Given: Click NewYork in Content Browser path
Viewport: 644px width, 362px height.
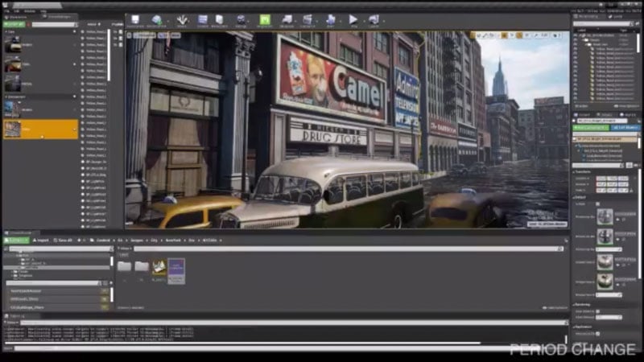Looking at the screenshot, I should [173, 240].
